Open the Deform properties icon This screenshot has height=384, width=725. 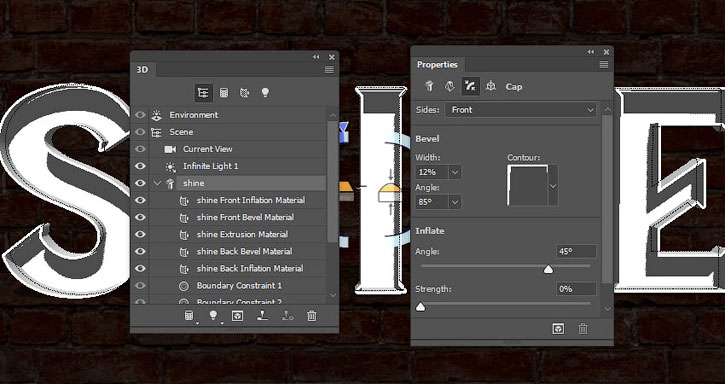tap(449, 87)
